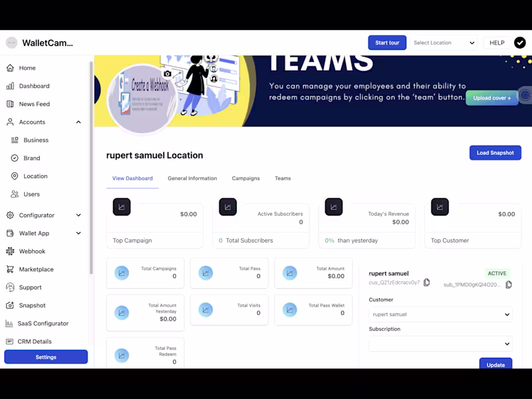The height and width of the screenshot is (399, 532).
Task: Click the blue Settings button
Action: point(46,357)
